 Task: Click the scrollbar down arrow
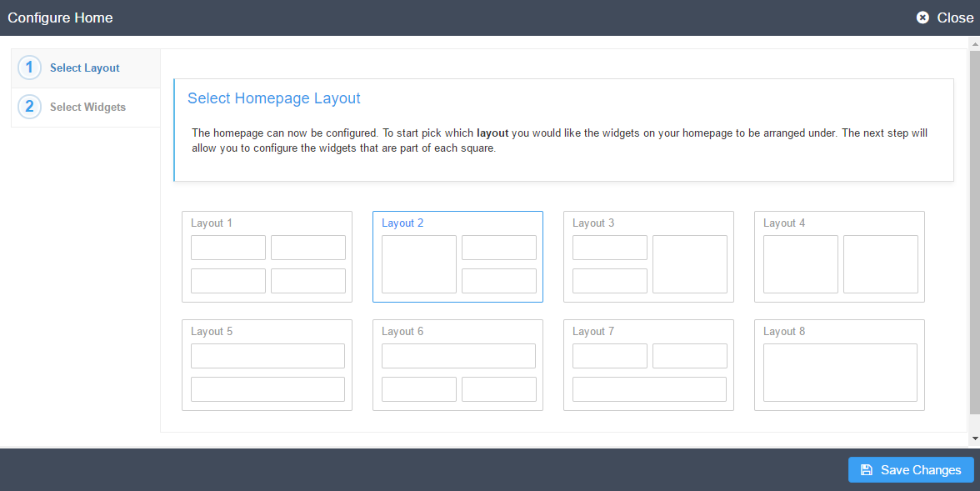tap(974, 438)
